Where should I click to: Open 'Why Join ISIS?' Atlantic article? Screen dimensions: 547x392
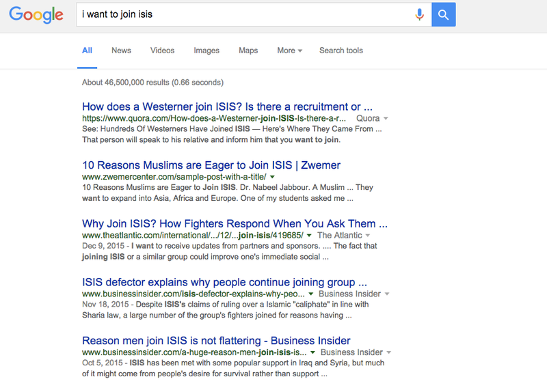coord(235,224)
